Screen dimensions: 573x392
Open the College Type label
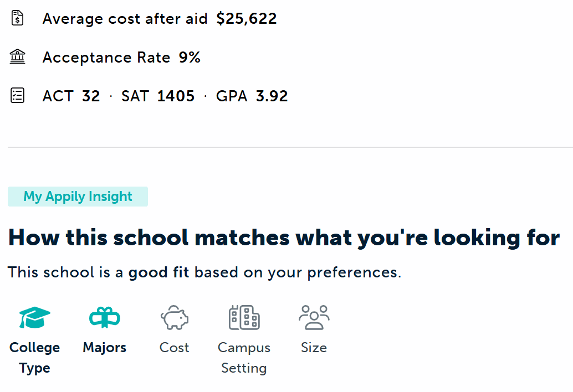[x=34, y=358]
